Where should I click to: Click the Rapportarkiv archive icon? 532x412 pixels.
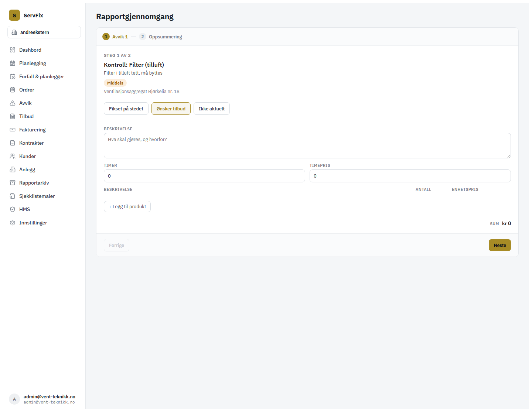[13, 183]
